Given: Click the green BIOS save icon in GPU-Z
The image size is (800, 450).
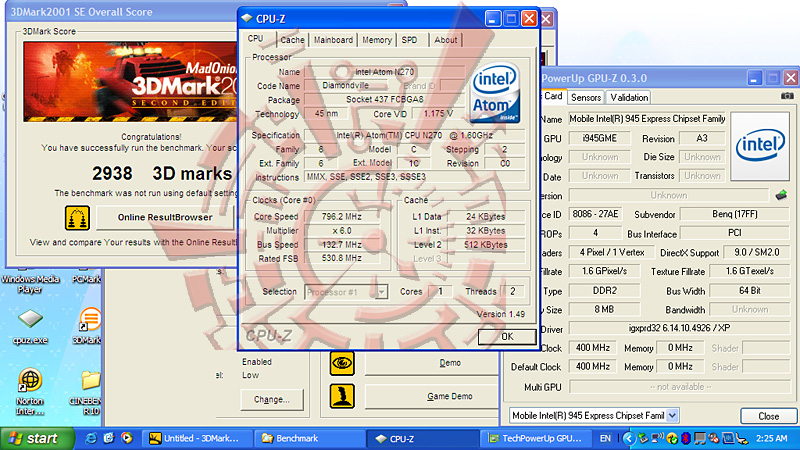Looking at the screenshot, I should pyautogui.click(x=781, y=195).
